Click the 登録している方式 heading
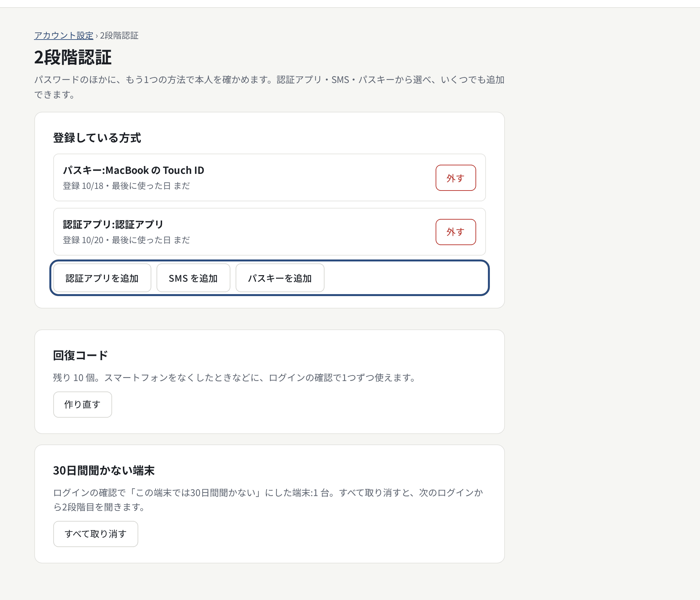Image resolution: width=700 pixels, height=600 pixels. 97,138
